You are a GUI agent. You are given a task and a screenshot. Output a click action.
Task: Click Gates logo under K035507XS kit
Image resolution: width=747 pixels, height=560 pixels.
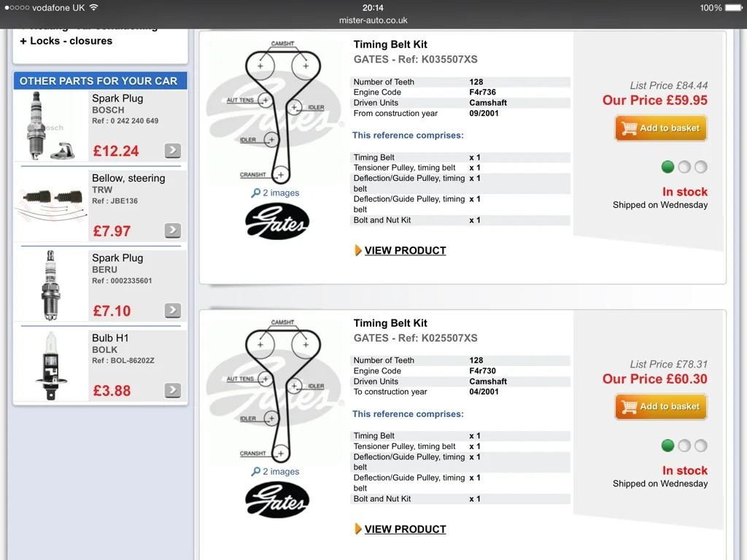point(277,222)
